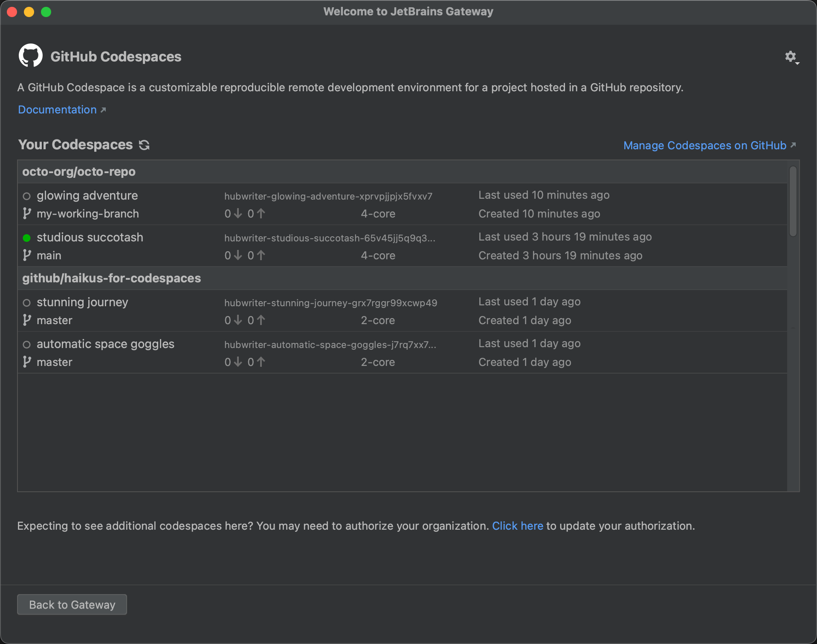Open the settings gear menu
Screen dimensions: 817x644
click(x=791, y=57)
